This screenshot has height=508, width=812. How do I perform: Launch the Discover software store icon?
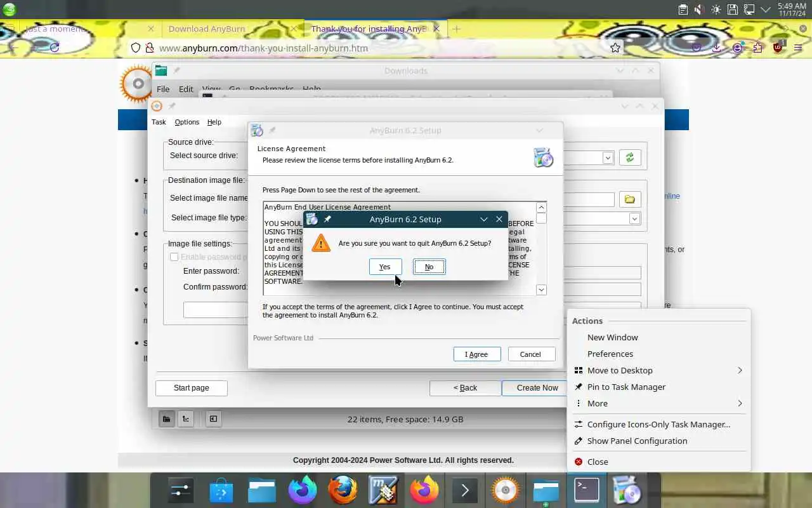pyautogui.click(x=221, y=491)
